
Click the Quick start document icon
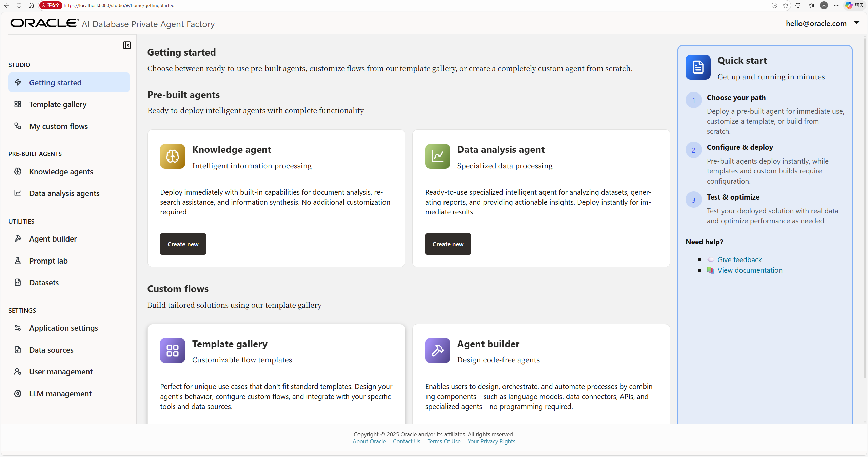(x=698, y=67)
